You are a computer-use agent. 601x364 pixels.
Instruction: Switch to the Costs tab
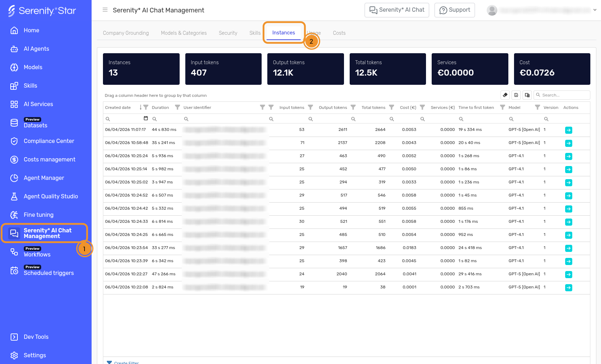(339, 33)
